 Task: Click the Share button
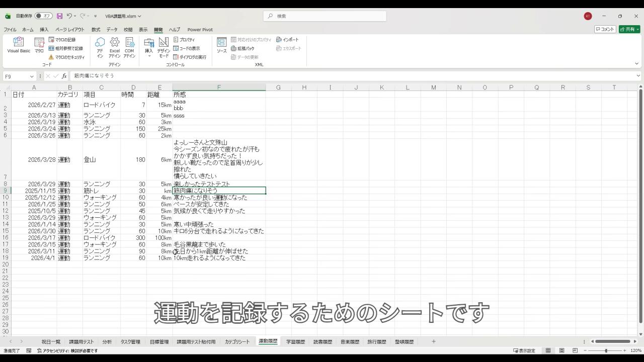[x=629, y=29]
